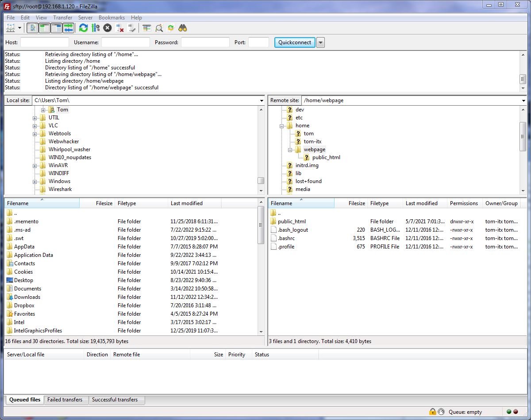Click the green activity LED indicator

coord(509,412)
